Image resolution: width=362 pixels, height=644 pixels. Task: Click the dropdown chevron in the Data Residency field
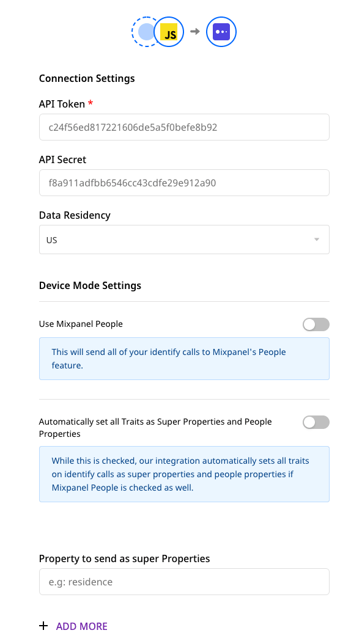(x=317, y=239)
